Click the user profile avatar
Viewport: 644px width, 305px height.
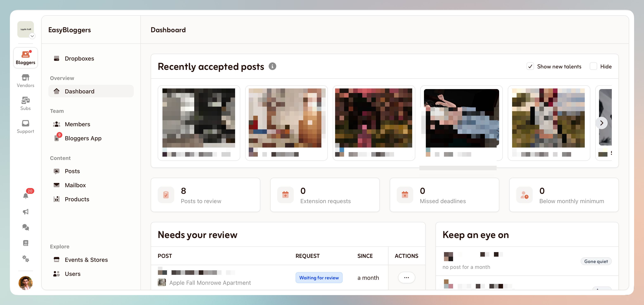26,283
